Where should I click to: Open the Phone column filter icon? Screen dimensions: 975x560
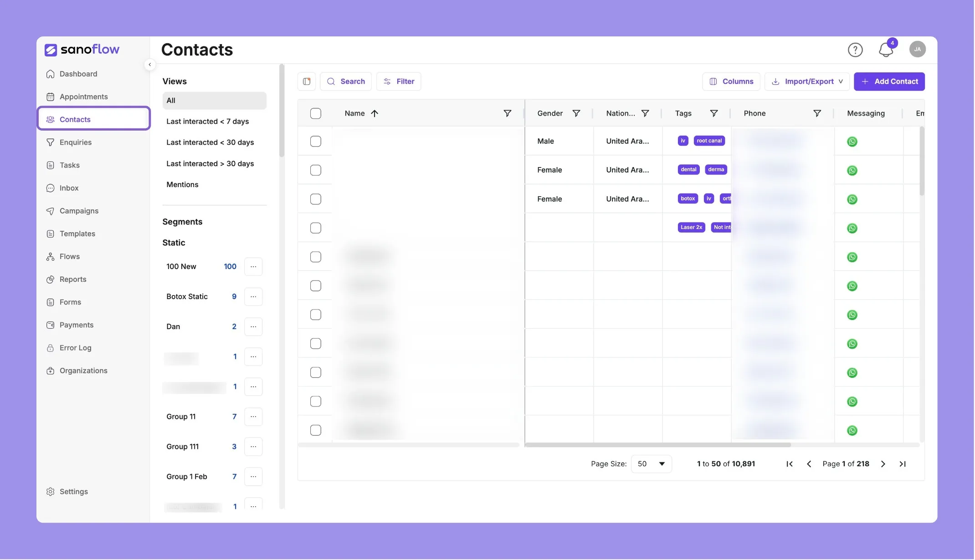pos(817,113)
